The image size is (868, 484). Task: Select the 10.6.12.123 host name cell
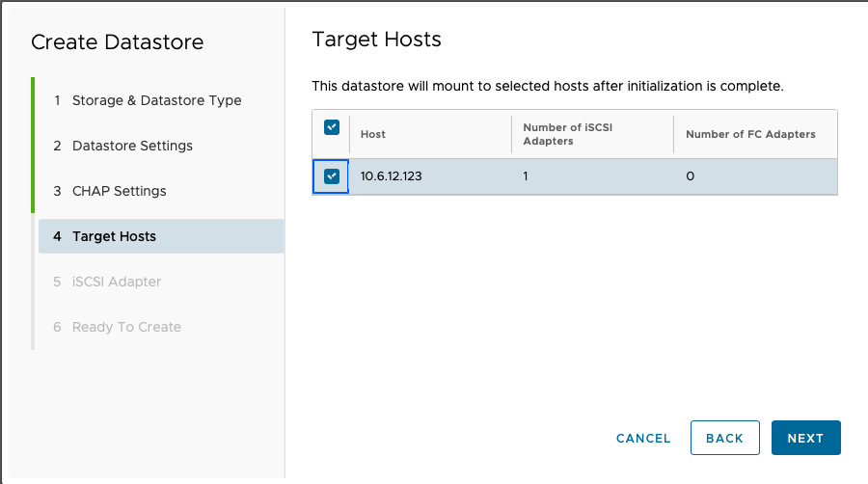[391, 176]
